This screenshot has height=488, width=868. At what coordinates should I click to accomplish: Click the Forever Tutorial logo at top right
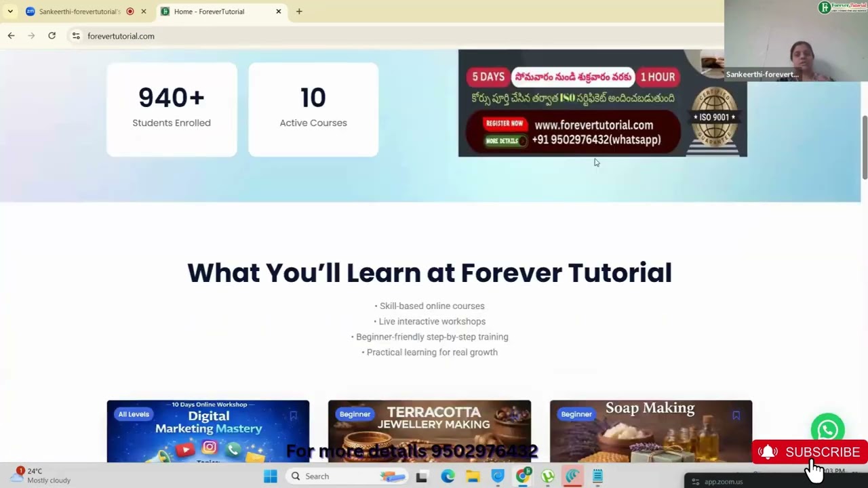click(x=842, y=7)
